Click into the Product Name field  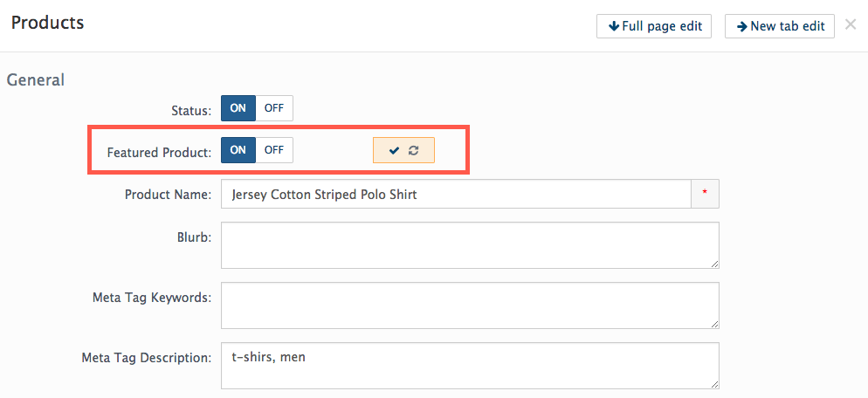[456, 194]
